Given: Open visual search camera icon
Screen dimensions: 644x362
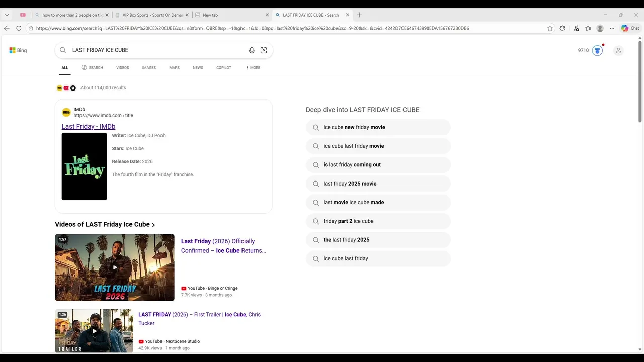Looking at the screenshot, I should 264,50.
